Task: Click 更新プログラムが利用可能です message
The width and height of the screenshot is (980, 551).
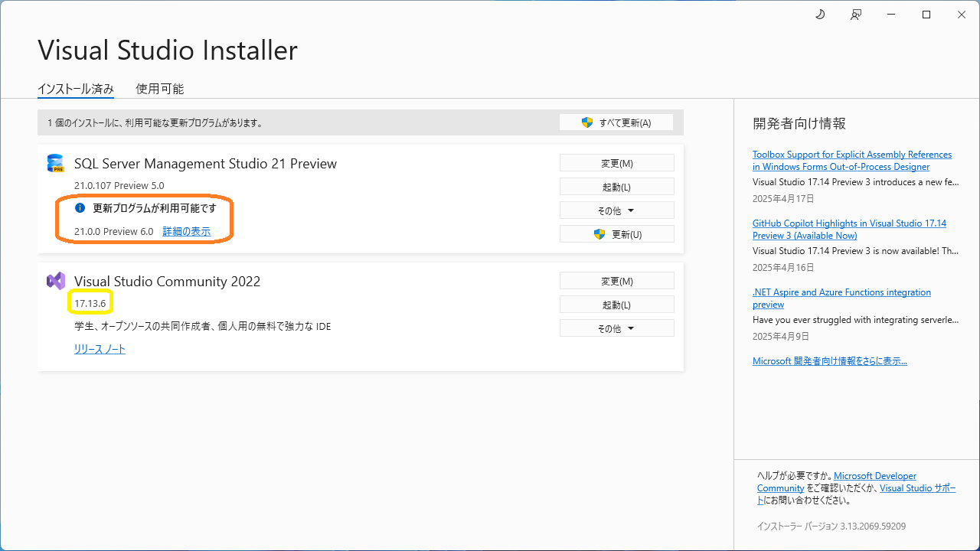Action: coord(155,208)
